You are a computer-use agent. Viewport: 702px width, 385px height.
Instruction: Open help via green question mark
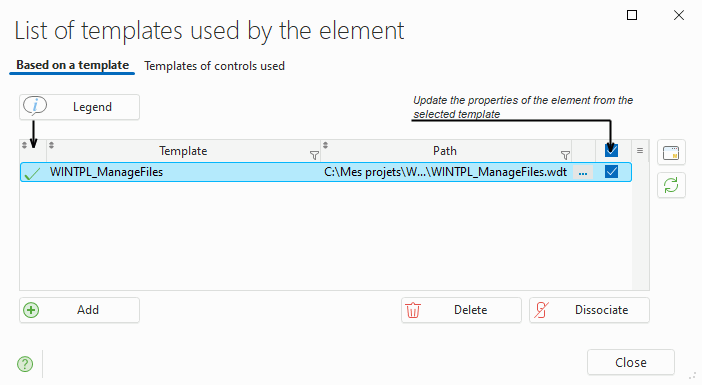coord(25,364)
